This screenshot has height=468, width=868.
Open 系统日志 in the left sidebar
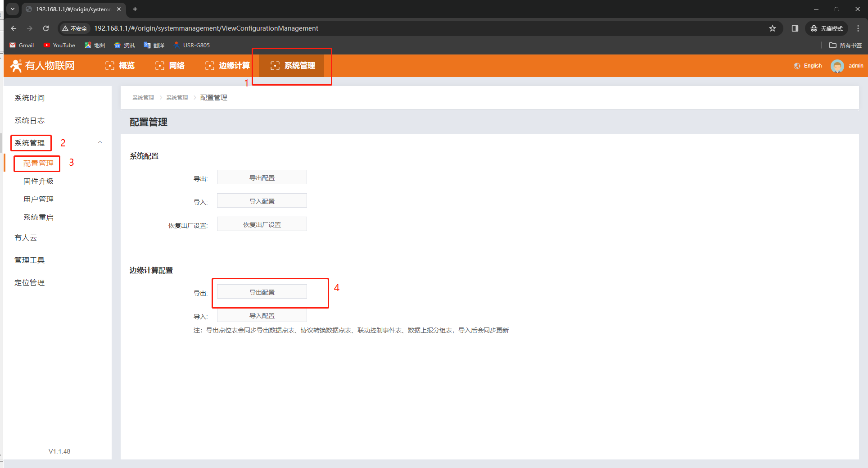[30, 120]
